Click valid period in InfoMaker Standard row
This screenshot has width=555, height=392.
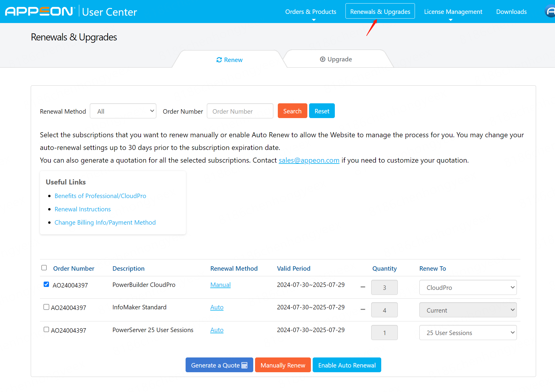(311, 307)
